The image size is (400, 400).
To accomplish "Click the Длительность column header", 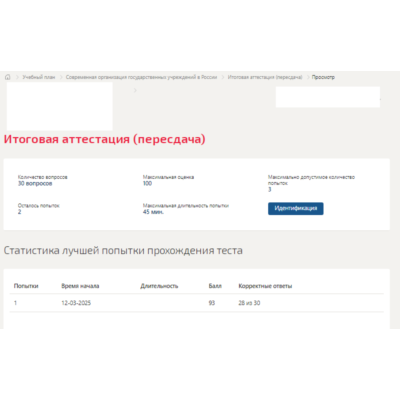I will (x=159, y=286).
